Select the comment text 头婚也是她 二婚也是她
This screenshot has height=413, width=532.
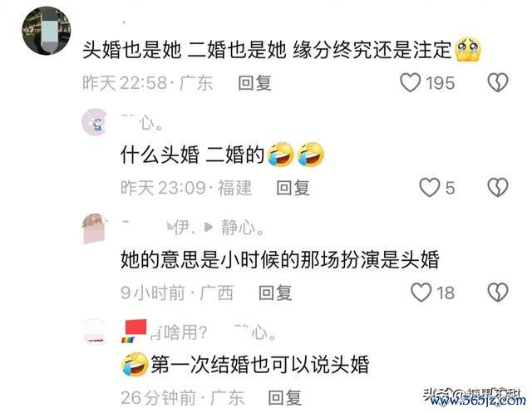tap(185, 50)
